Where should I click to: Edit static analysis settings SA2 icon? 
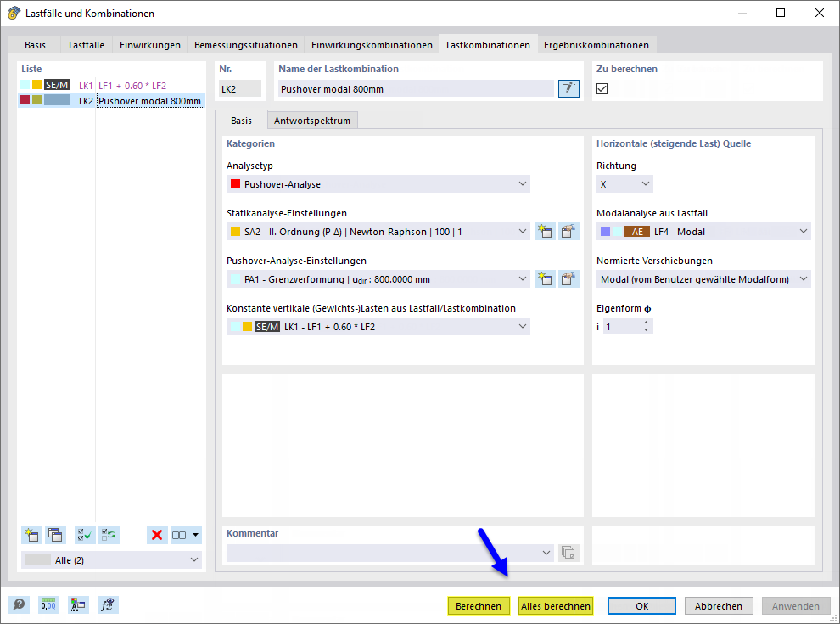click(x=568, y=232)
